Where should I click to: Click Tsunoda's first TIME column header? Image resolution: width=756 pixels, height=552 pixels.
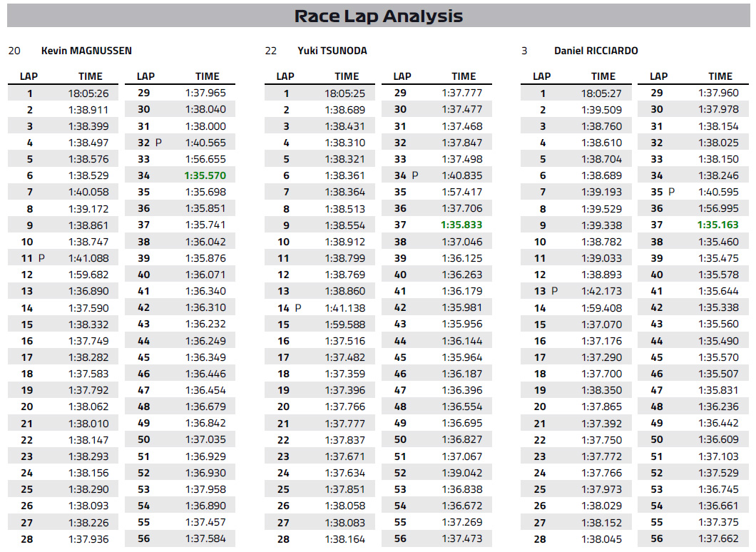(x=347, y=76)
